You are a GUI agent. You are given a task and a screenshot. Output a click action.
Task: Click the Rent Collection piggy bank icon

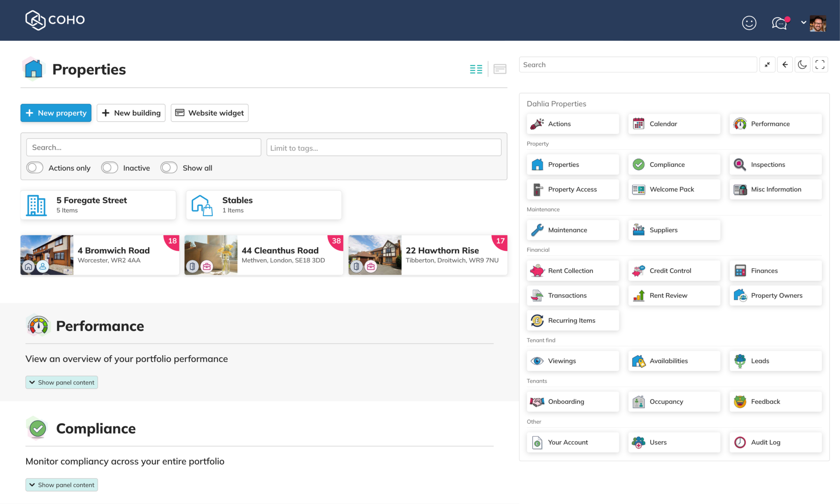click(537, 271)
